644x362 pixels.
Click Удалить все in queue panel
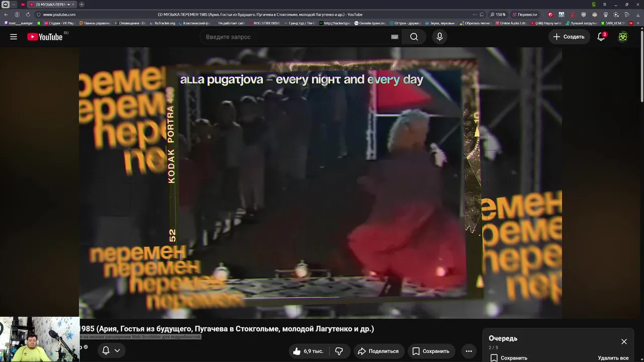[613, 358]
